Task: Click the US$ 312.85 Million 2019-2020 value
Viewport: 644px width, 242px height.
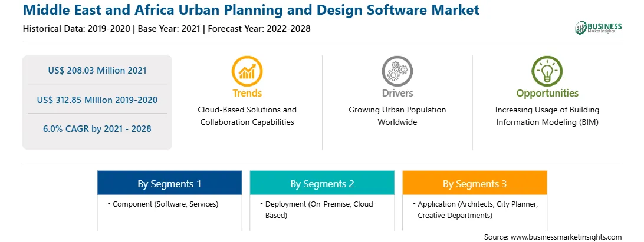Action: [97, 100]
